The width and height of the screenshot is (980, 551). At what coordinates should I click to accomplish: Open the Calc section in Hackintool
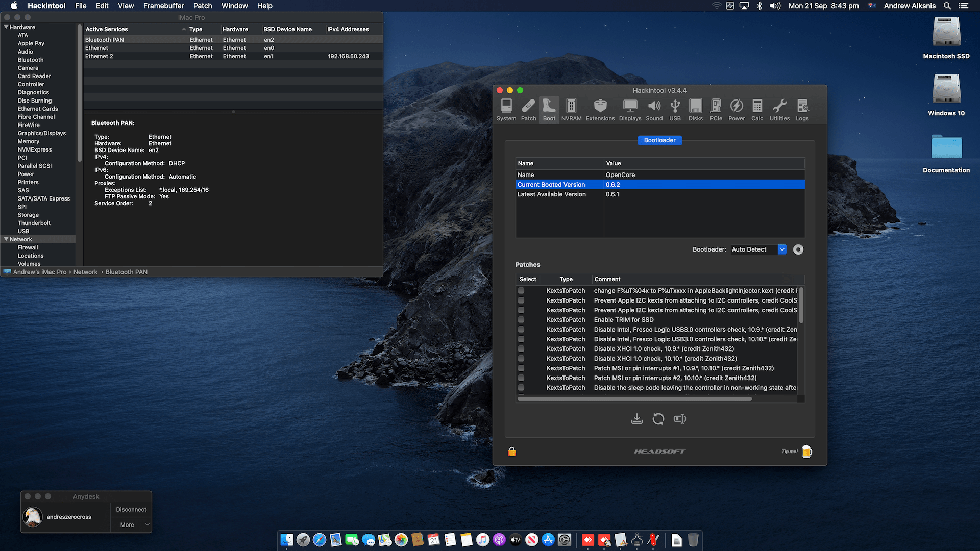click(x=757, y=110)
